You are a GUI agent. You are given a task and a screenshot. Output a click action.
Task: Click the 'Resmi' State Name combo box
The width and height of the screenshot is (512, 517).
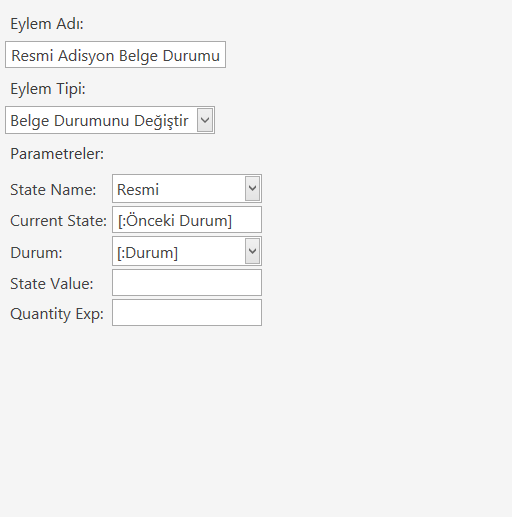187,188
